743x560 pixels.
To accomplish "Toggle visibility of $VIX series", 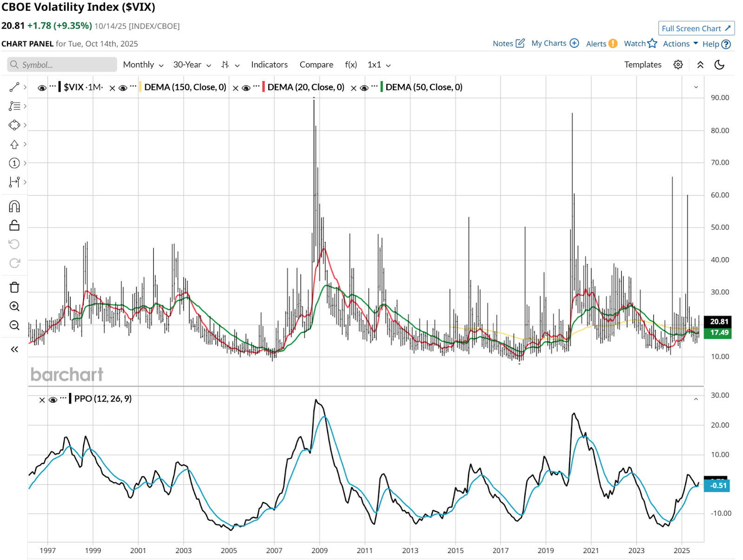I will coord(42,88).
